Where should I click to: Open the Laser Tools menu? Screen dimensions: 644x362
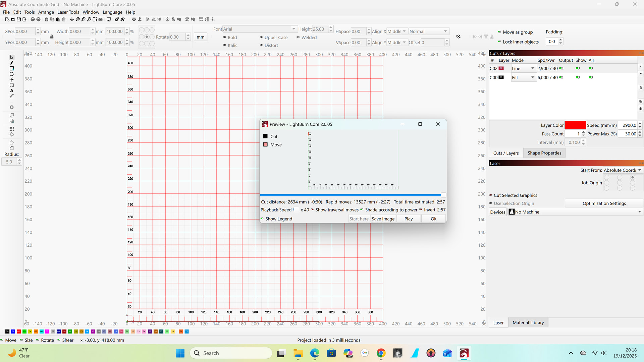click(x=68, y=12)
